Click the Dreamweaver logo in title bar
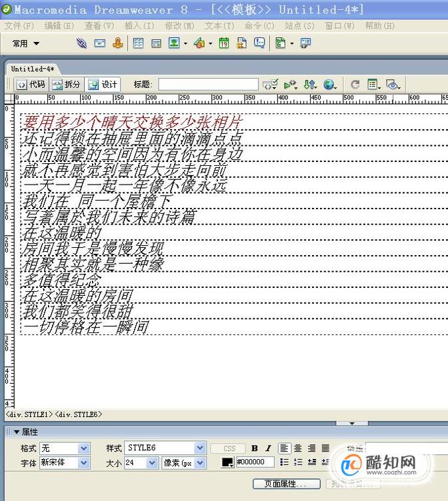The image size is (448, 501). point(7,9)
